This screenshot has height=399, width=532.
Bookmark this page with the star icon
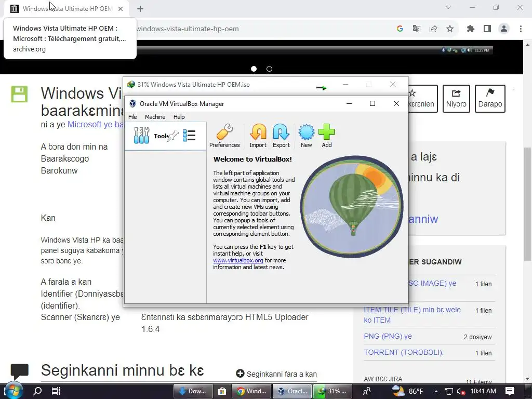[x=450, y=29]
